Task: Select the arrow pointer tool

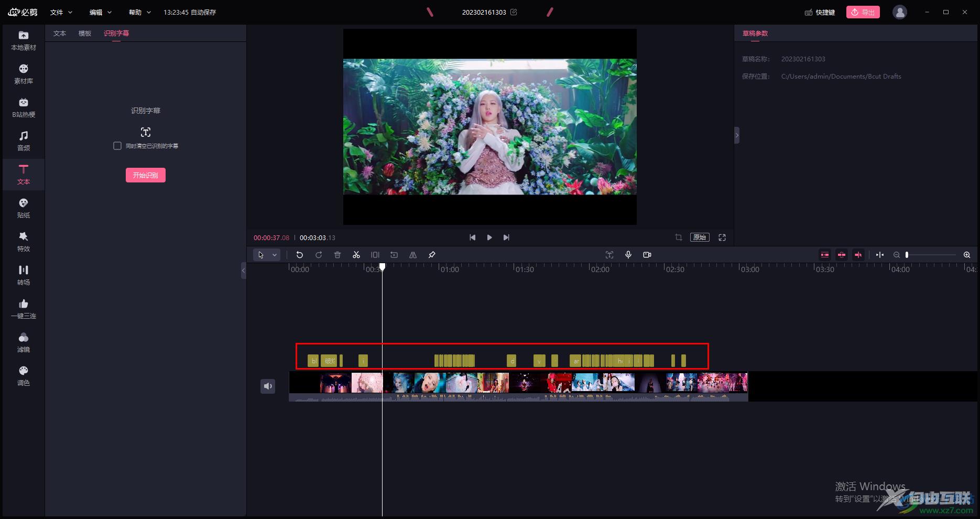Action: [261, 255]
